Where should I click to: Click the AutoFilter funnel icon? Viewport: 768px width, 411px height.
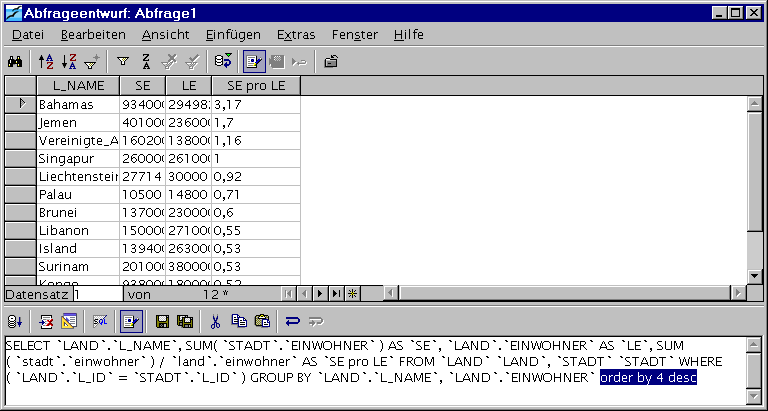(x=122, y=61)
